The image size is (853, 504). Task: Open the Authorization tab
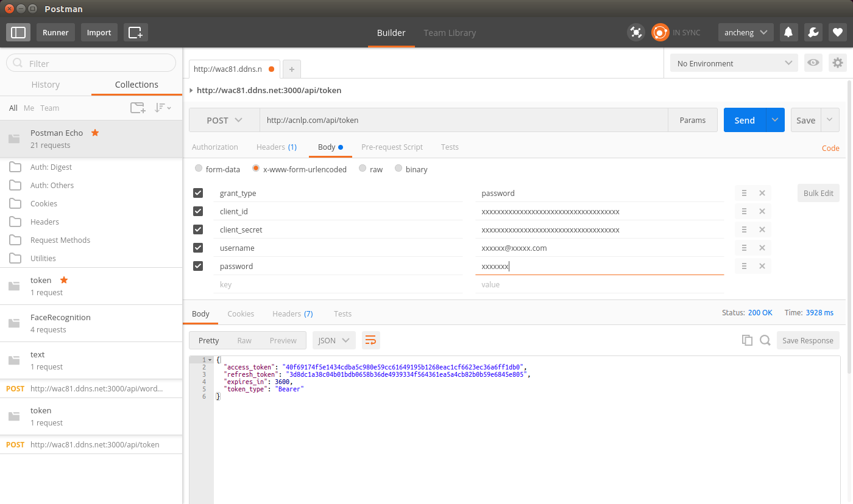(x=215, y=147)
